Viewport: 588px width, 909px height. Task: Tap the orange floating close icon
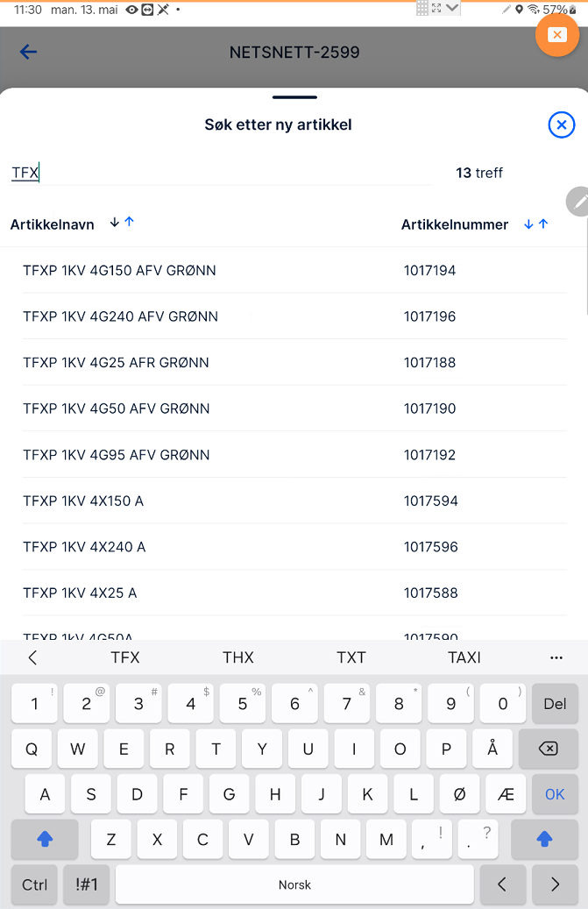(557, 35)
